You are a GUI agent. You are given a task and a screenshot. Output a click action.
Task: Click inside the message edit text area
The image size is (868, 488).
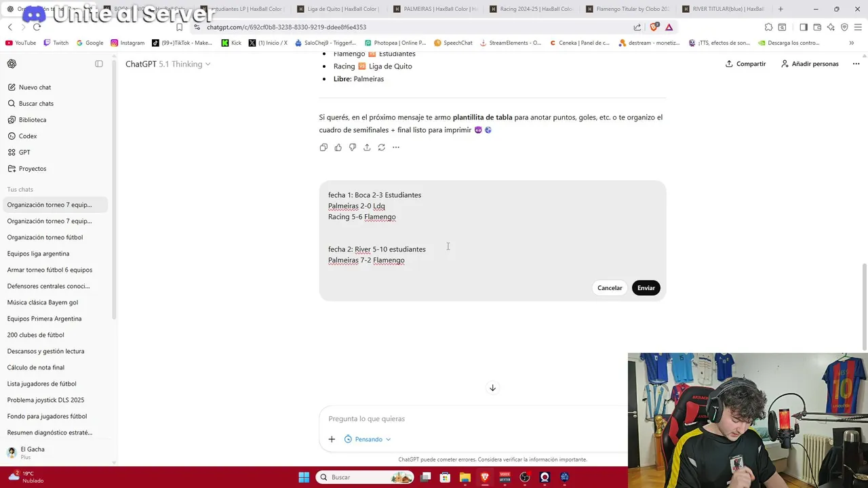tap(492, 228)
